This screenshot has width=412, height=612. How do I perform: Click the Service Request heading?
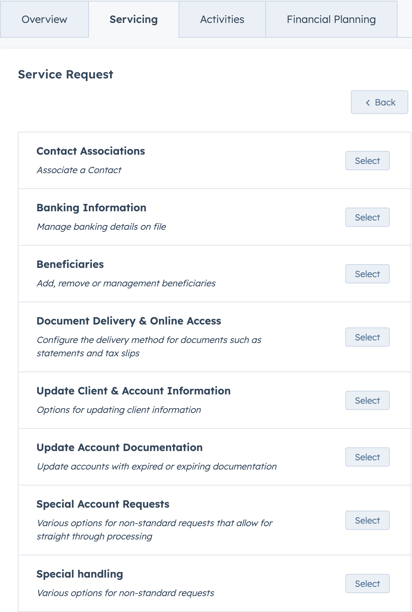[x=66, y=74]
